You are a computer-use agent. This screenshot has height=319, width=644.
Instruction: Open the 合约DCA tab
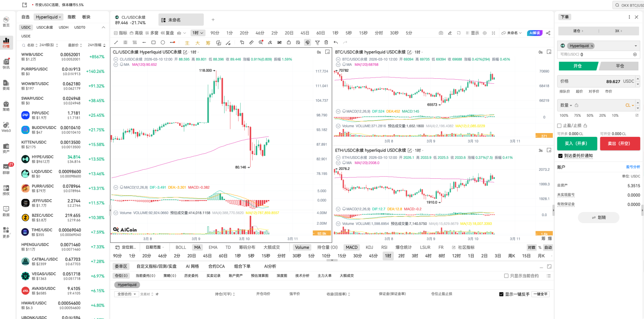(216, 266)
